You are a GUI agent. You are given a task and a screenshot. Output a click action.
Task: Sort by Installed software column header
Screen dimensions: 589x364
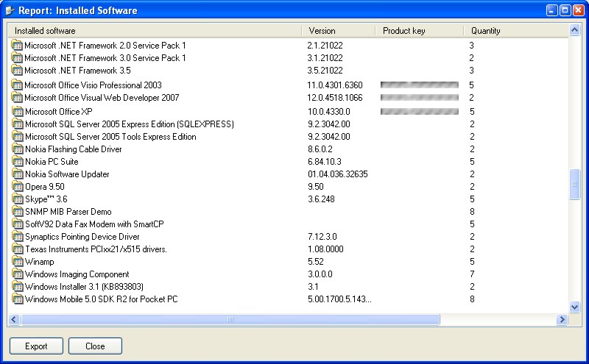(x=155, y=31)
